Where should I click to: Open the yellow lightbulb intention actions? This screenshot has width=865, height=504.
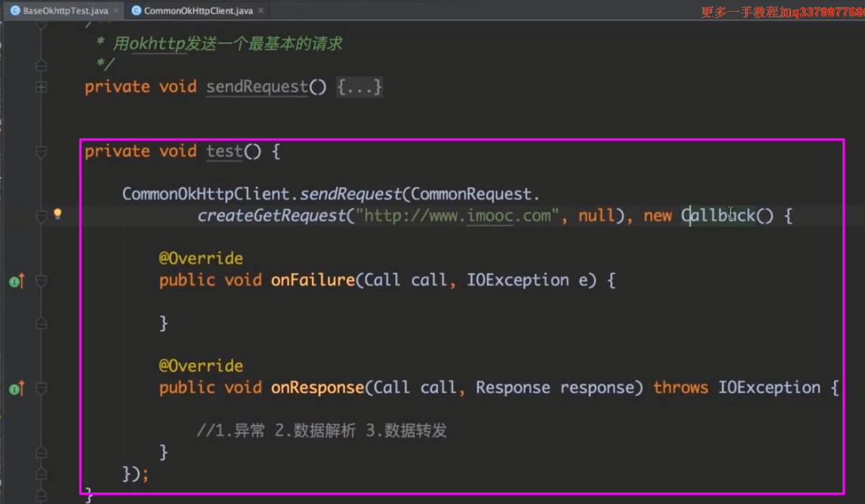tap(58, 213)
